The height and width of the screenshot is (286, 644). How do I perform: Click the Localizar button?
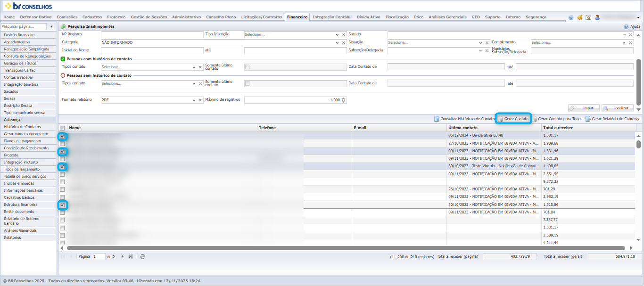tap(617, 108)
